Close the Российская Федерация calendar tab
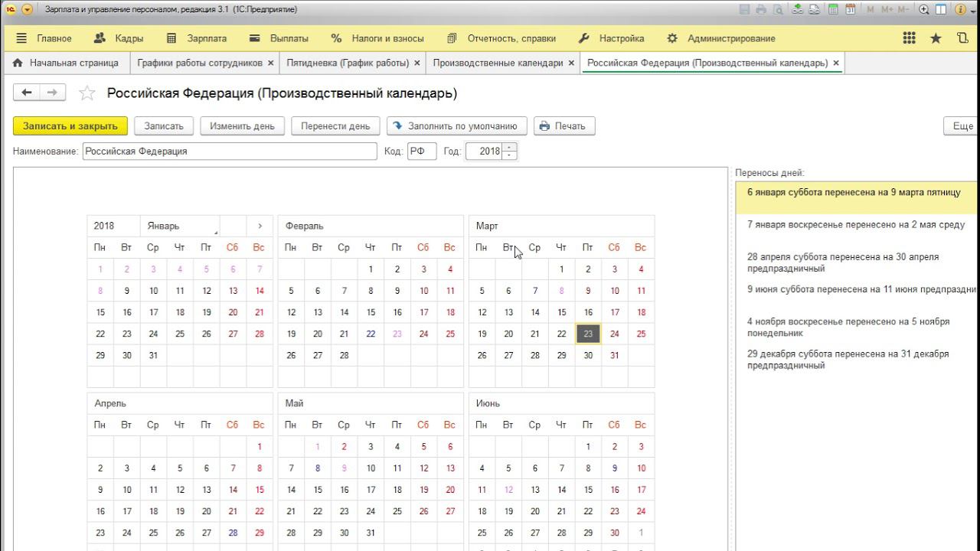The image size is (980, 551). click(x=836, y=63)
